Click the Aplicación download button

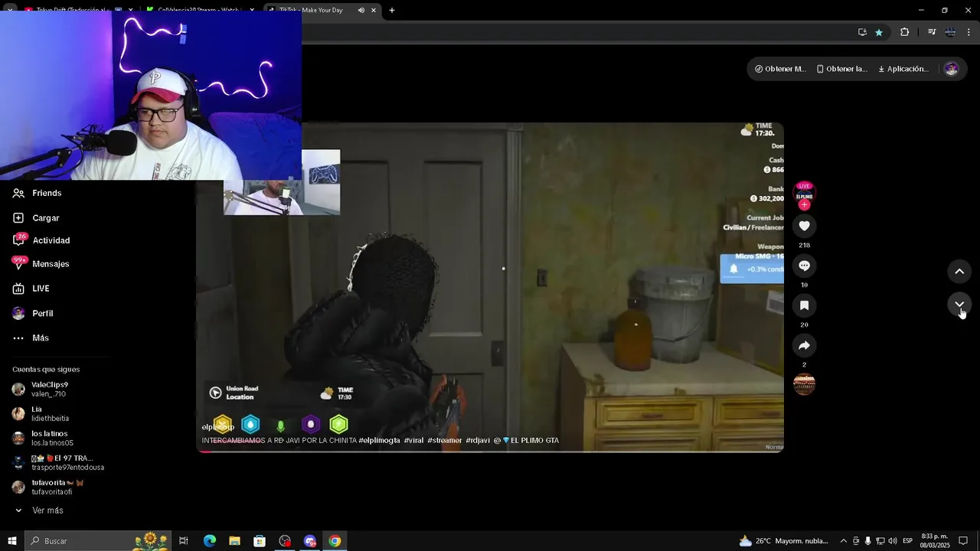point(903,69)
